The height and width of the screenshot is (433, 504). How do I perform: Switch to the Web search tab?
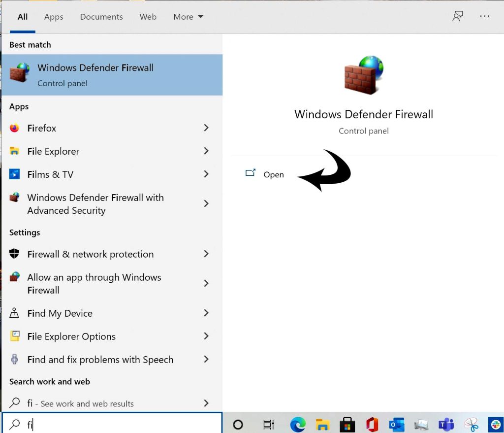point(148,17)
